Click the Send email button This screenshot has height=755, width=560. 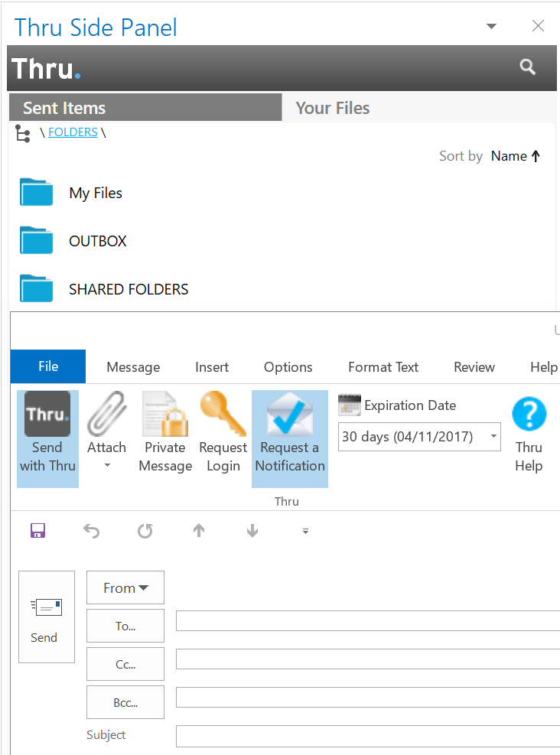pyautogui.click(x=46, y=617)
